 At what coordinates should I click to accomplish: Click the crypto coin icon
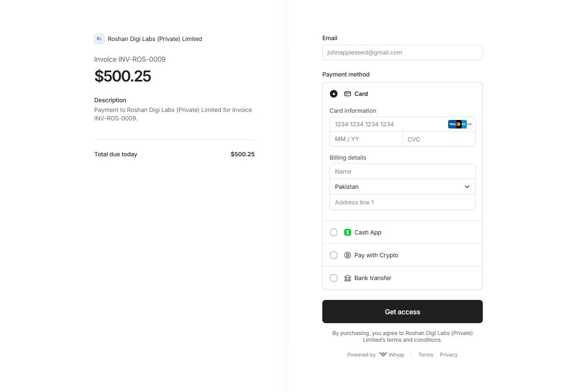(x=348, y=255)
